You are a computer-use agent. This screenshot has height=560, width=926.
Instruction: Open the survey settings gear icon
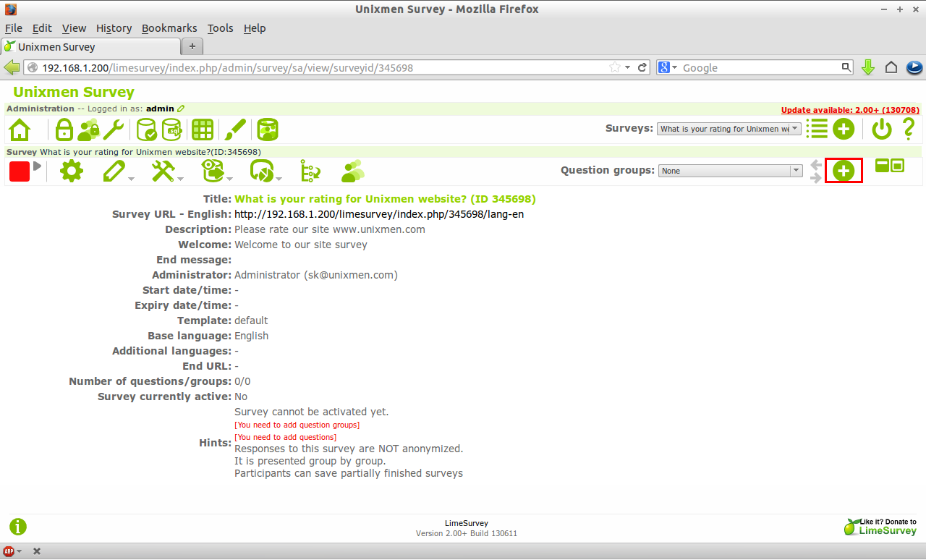72,171
